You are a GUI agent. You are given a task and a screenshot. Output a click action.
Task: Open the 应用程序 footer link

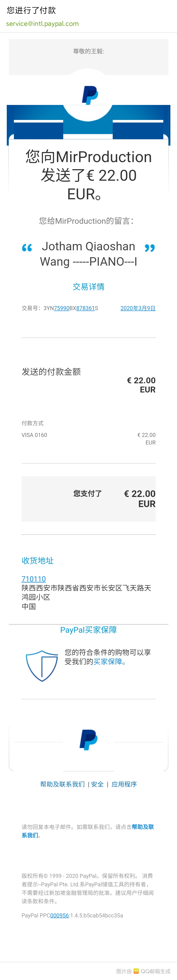(124, 784)
